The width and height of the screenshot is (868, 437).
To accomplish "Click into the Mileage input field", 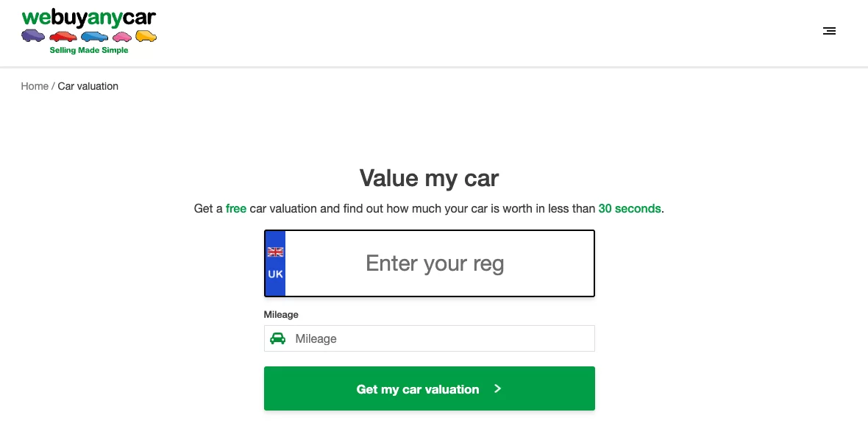I will (441, 338).
